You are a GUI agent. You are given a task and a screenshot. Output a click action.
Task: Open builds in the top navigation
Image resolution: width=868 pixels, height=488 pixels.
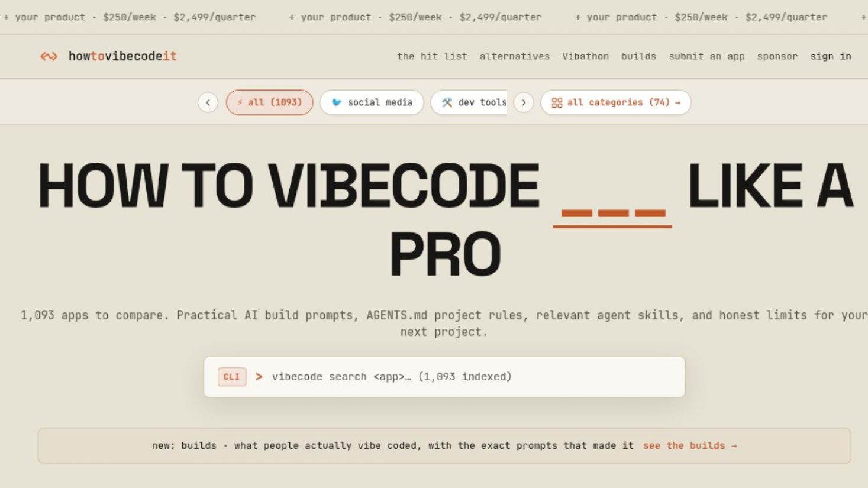click(x=638, y=56)
